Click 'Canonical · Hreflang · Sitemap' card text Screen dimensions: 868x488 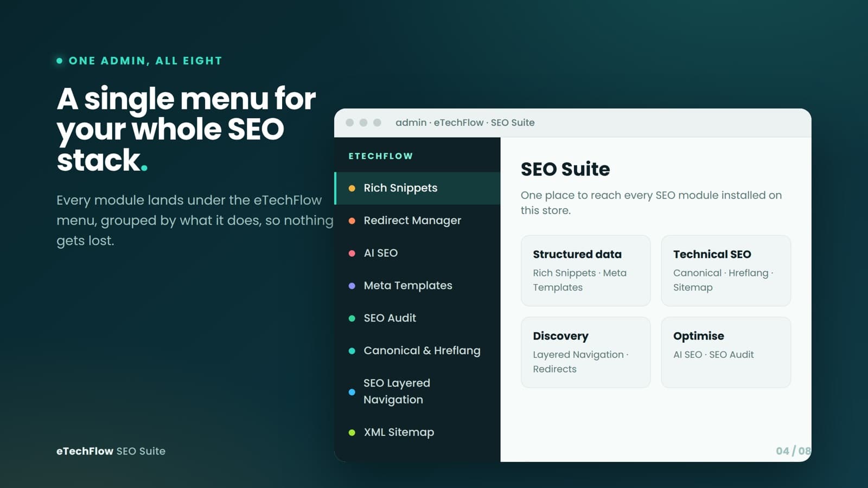point(723,280)
